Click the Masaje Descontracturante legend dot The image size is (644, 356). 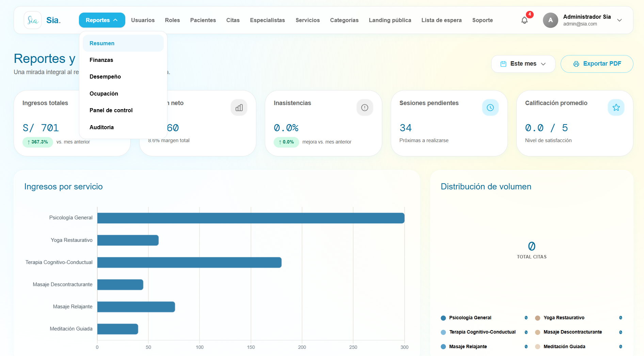point(537,332)
